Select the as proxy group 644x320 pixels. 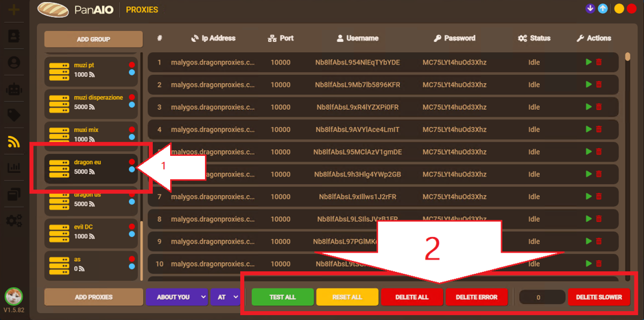(91, 266)
